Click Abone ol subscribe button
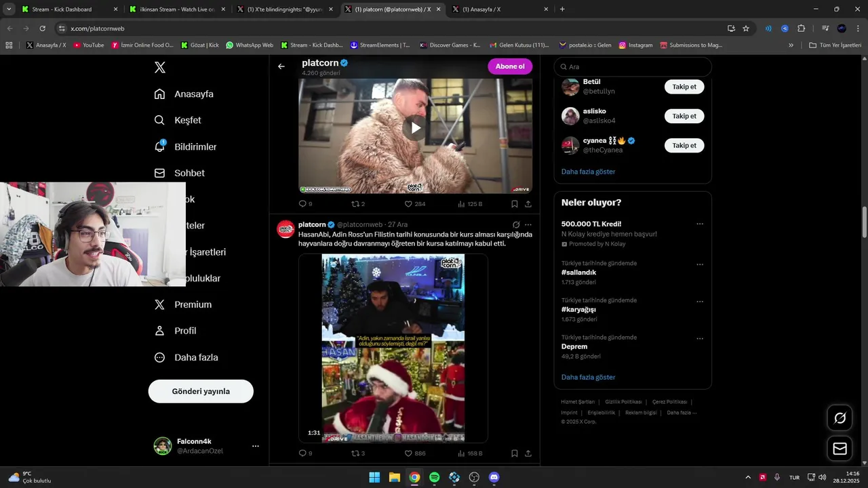The height and width of the screenshot is (488, 868). pyautogui.click(x=510, y=66)
